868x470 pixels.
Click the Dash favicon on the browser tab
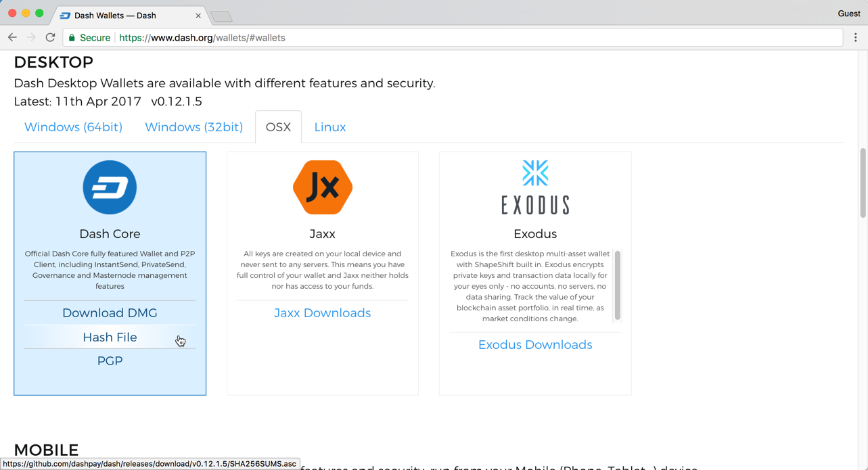(x=65, y=16)
